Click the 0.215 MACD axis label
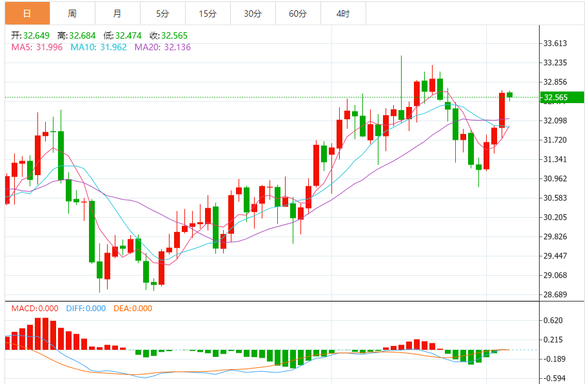588x384 pixels. (x=553, y=340)
